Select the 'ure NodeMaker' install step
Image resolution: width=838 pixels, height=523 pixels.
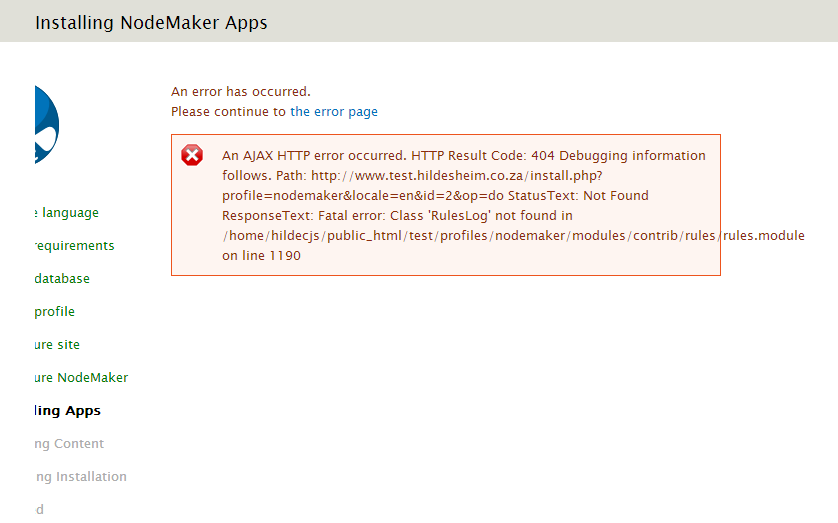pos(81,378)
